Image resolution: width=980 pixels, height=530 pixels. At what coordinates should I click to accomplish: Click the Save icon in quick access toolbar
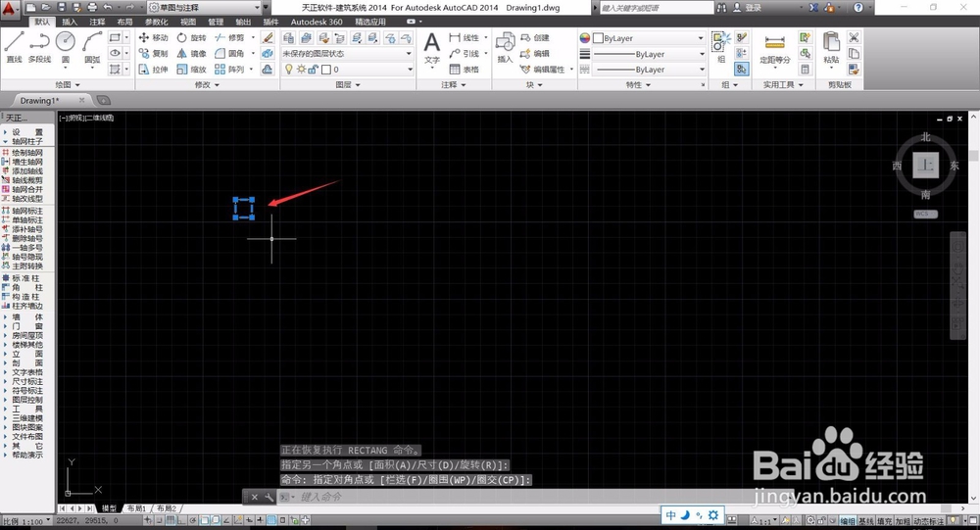[x=61, y=8]
